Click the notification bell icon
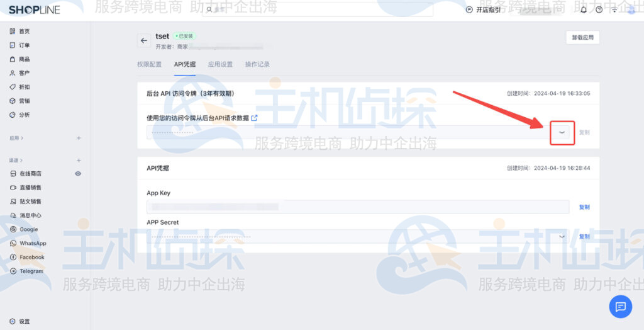This screenshot has width=644, height=330. [x=584, y=10]
